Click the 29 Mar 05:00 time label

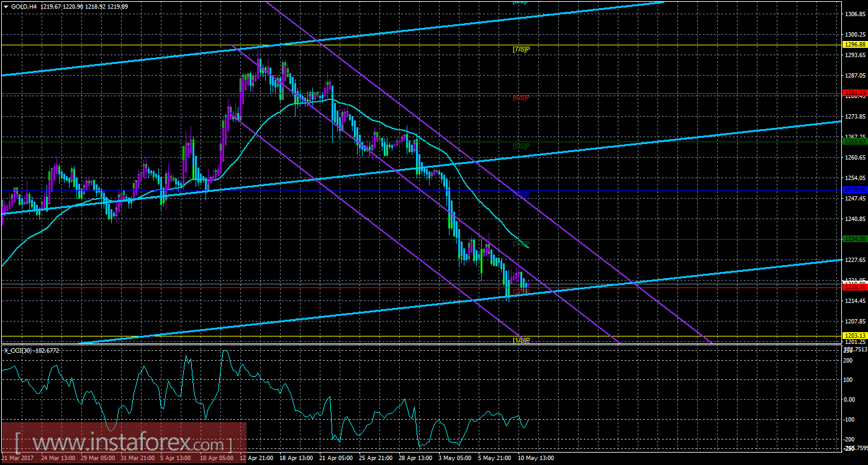click(x=98, y=458)
